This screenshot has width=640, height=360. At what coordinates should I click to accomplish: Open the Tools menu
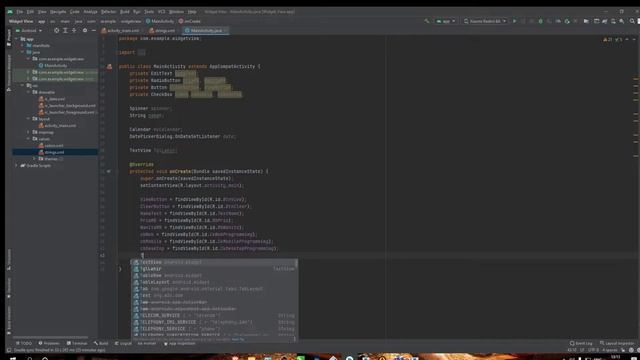[x=149, y=12]
